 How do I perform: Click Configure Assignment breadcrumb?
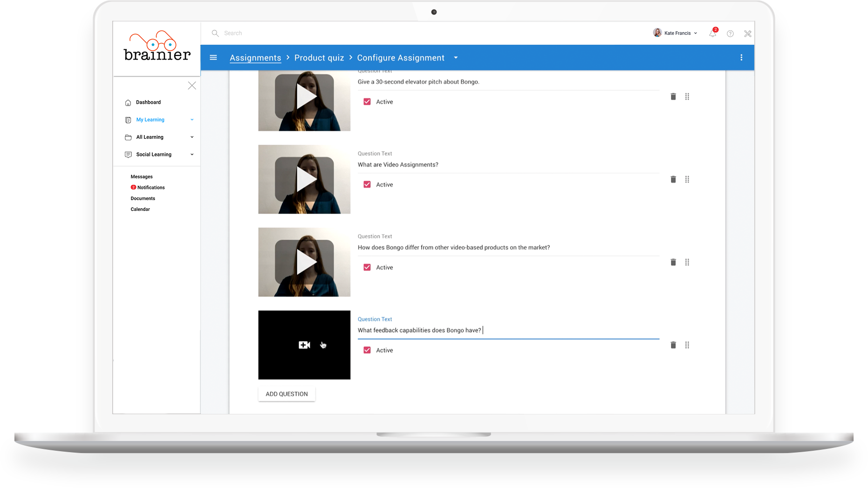(x=401, y=58)
